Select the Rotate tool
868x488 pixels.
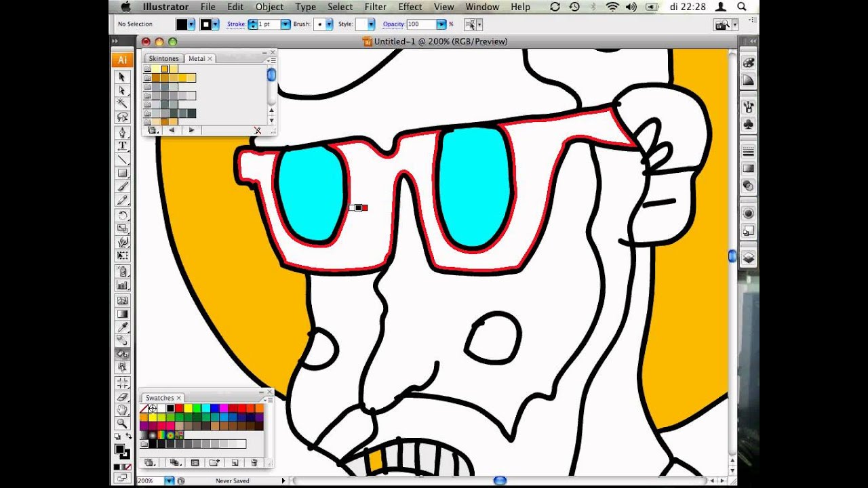pos(123,216)
